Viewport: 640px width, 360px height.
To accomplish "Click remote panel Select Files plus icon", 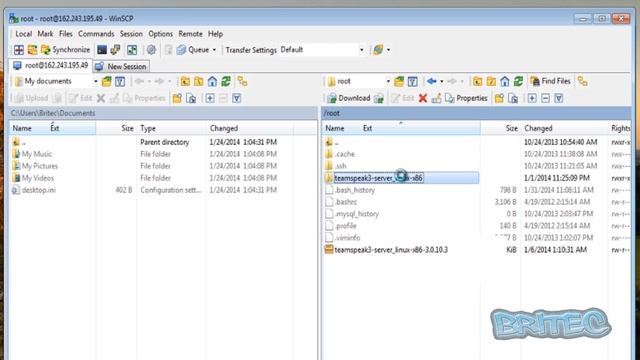I will pyautogui.click(x=532, y=98).
